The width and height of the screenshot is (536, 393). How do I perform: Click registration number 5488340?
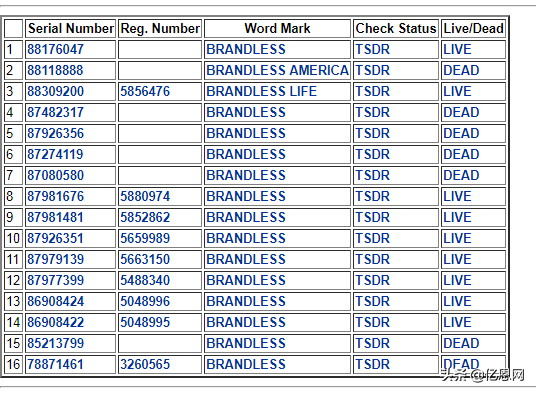pyautogui.click(x=145, y=281)
